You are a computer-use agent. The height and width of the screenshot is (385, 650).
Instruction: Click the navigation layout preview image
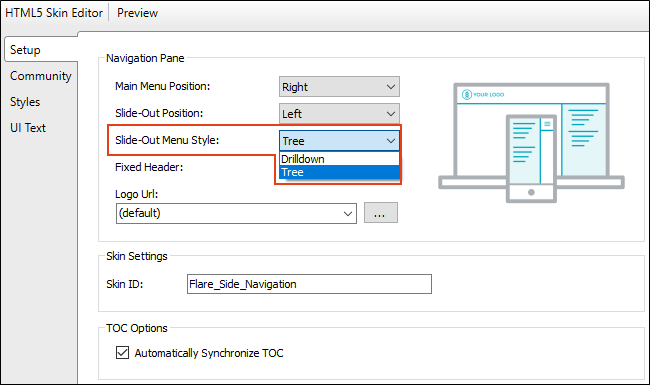[x=531, y=143]
